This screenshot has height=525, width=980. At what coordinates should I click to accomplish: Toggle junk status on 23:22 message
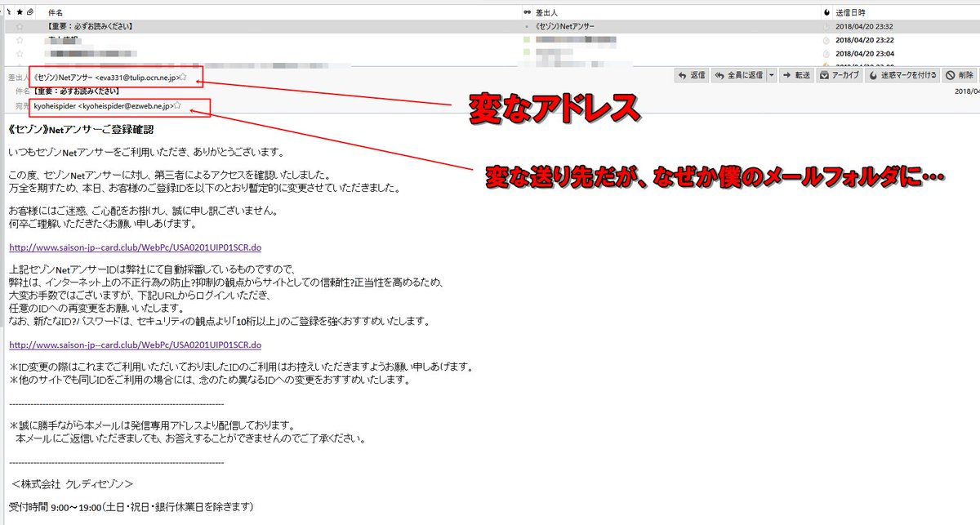click(x=826, y=40)
